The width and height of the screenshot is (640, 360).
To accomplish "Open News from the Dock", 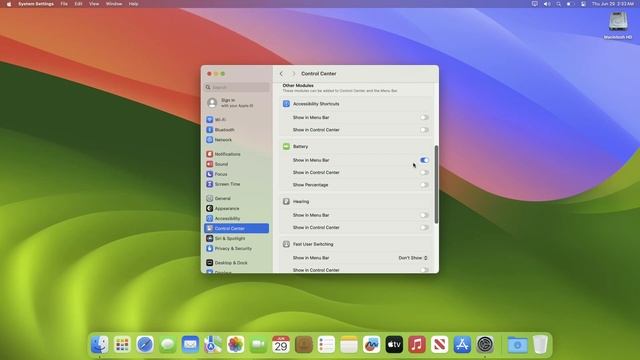I will [439, 344].
